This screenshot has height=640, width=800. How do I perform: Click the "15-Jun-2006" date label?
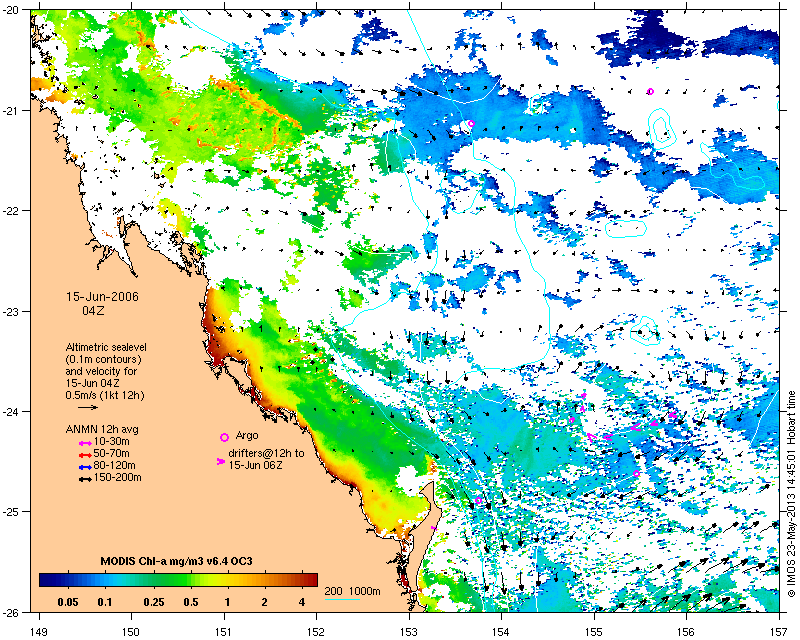103,297
